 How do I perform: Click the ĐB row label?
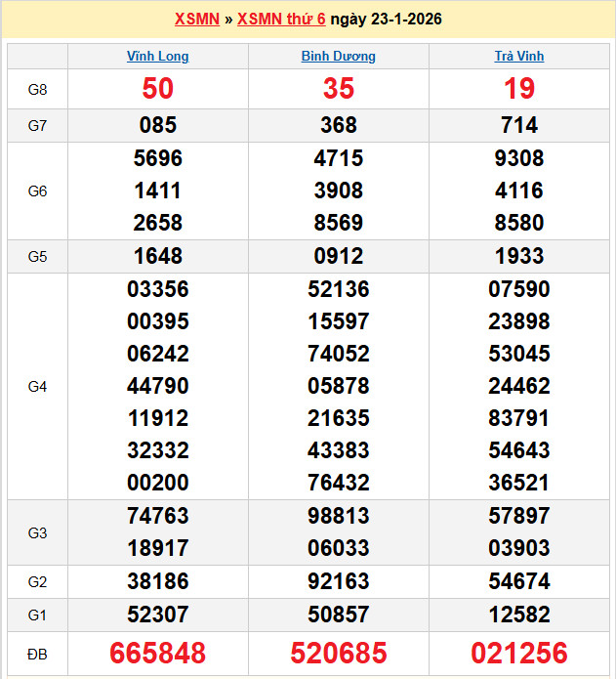37,653
